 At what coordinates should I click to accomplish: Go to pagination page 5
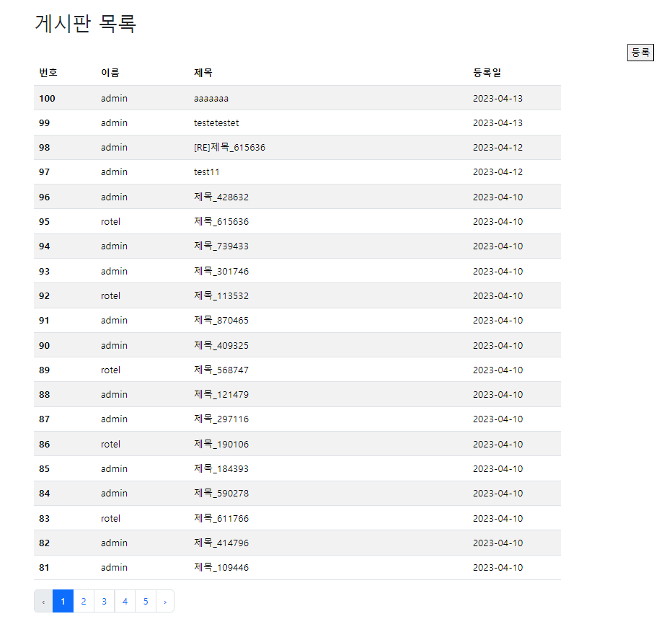146,601
